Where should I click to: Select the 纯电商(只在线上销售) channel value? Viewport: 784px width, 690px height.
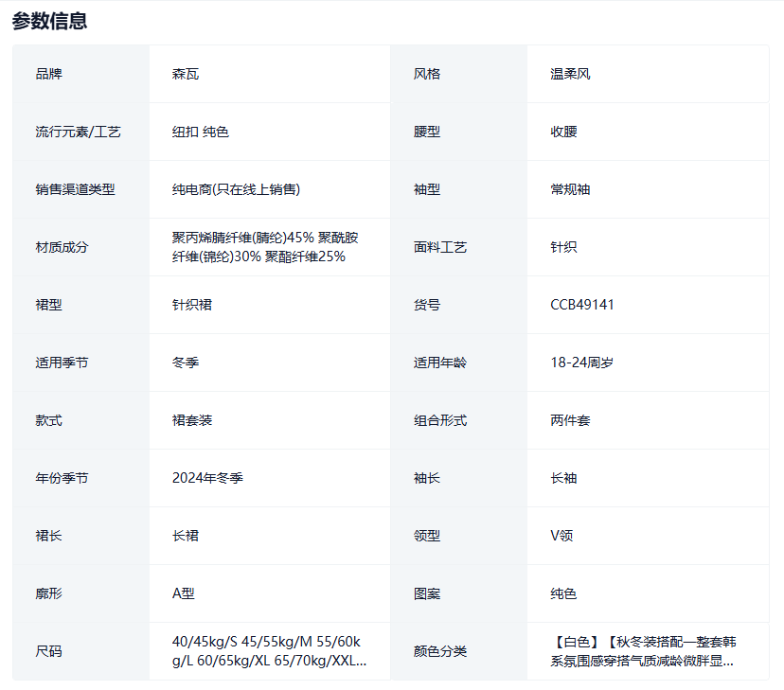click(236, 189)
